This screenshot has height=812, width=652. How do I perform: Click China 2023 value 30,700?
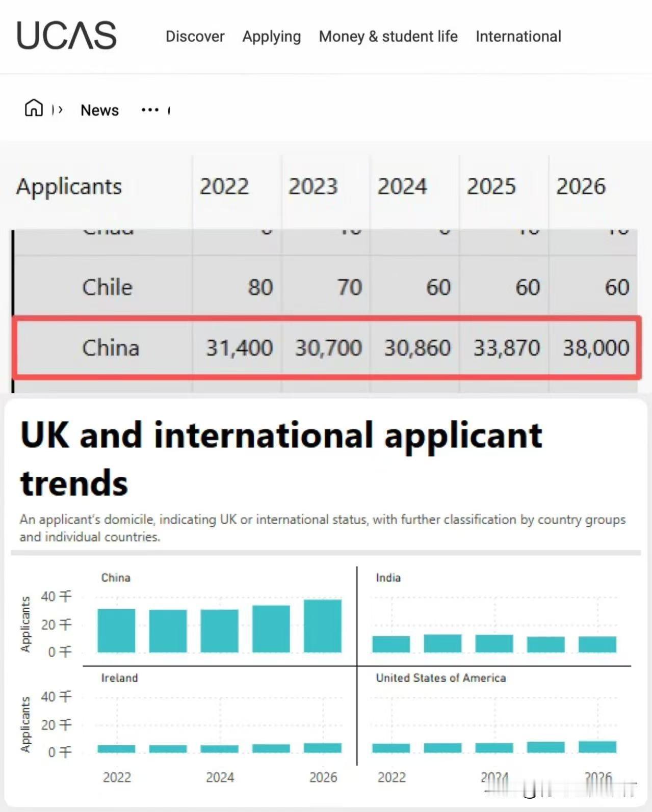click(329, 348)
